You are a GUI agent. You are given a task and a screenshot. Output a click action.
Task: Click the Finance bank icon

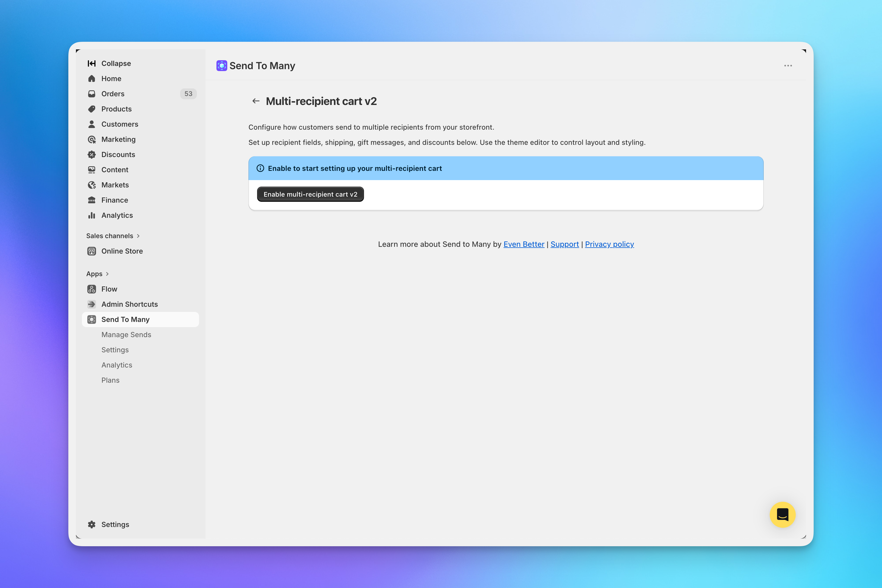(x=91, y=200)
